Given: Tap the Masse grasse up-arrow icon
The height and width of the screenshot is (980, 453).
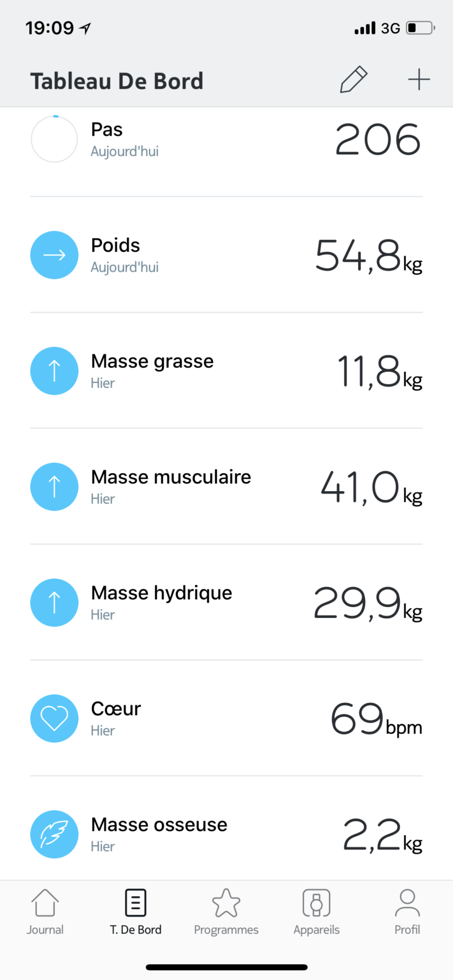Looking at the screenshot, I should click(54, 371).
